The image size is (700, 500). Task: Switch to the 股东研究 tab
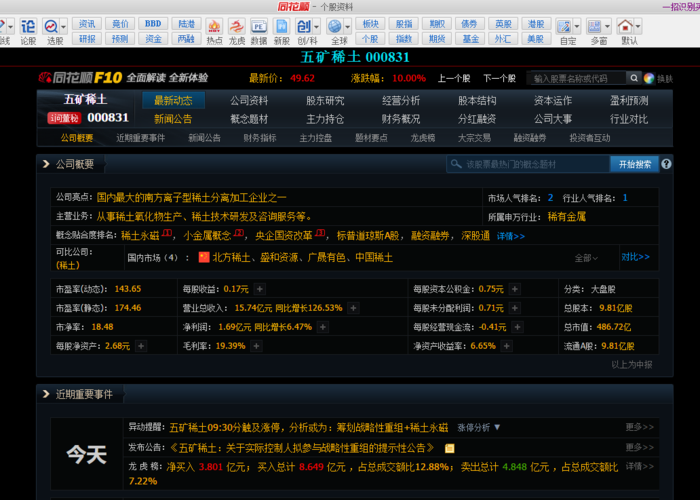pyautogui.click(x=325, y=100)
